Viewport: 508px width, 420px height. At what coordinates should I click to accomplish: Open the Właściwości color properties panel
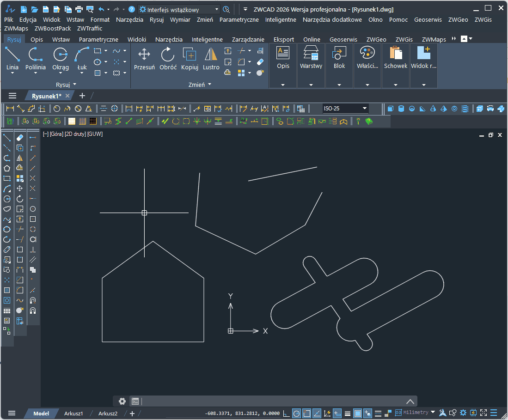[x=367, y=59]
